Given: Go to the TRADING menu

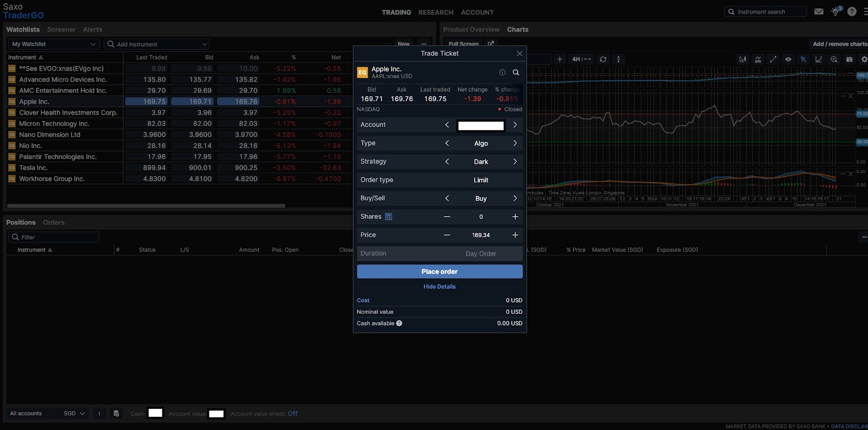Looking at the screenshot, I should point(397,12).
